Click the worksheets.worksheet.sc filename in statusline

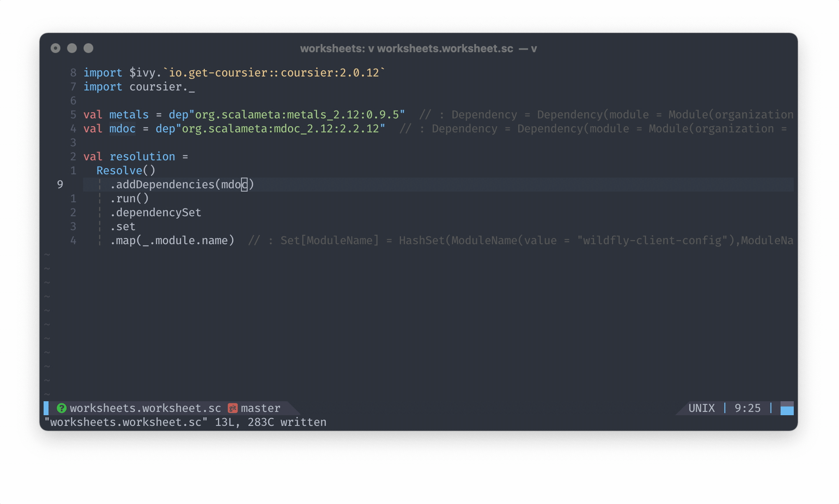pos(145,408)
